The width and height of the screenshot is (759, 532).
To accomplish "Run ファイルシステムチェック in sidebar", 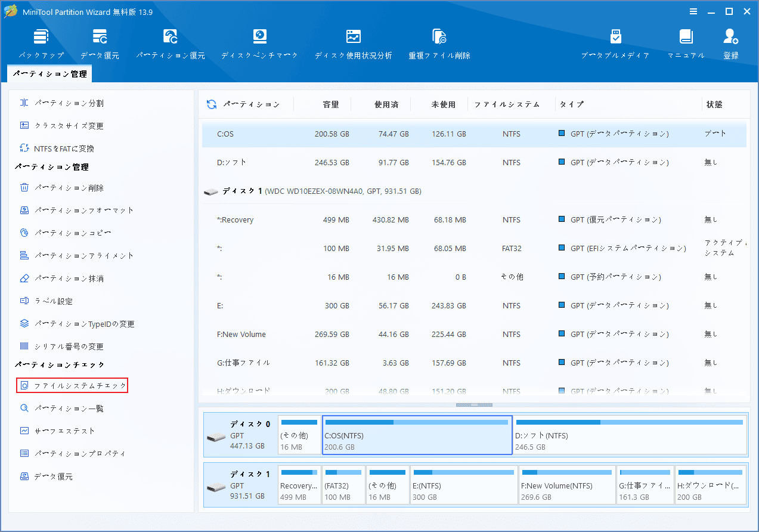I will [x=72, y=386].
